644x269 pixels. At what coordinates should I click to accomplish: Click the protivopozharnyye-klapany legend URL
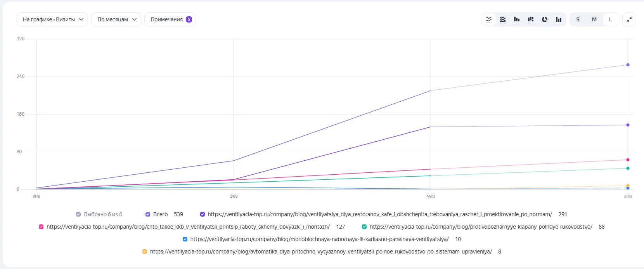pos(481,227)
